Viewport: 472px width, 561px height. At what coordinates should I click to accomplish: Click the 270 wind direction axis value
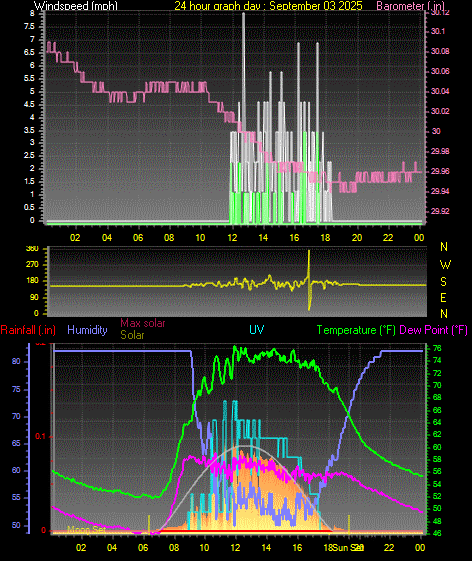[x=32, y=265]
